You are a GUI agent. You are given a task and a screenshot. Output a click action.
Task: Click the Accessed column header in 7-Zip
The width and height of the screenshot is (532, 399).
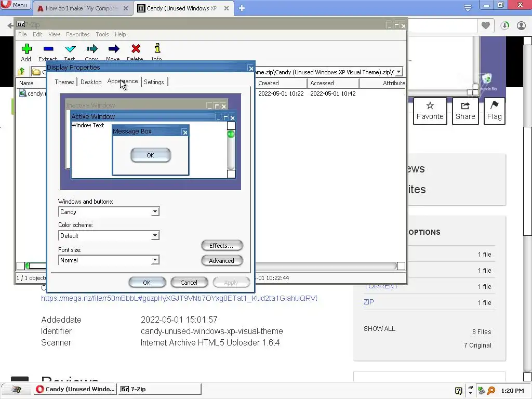click(x=333, y=83)
